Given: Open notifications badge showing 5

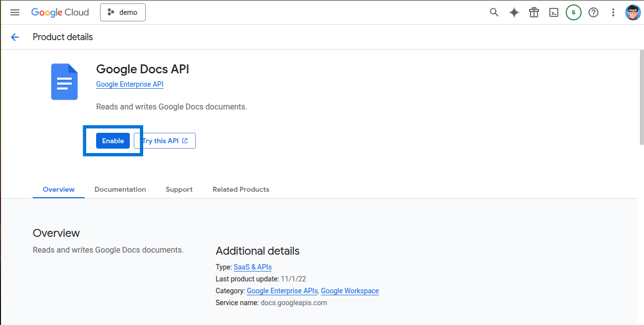Looking at the screenshot, I should click(574, 12).
